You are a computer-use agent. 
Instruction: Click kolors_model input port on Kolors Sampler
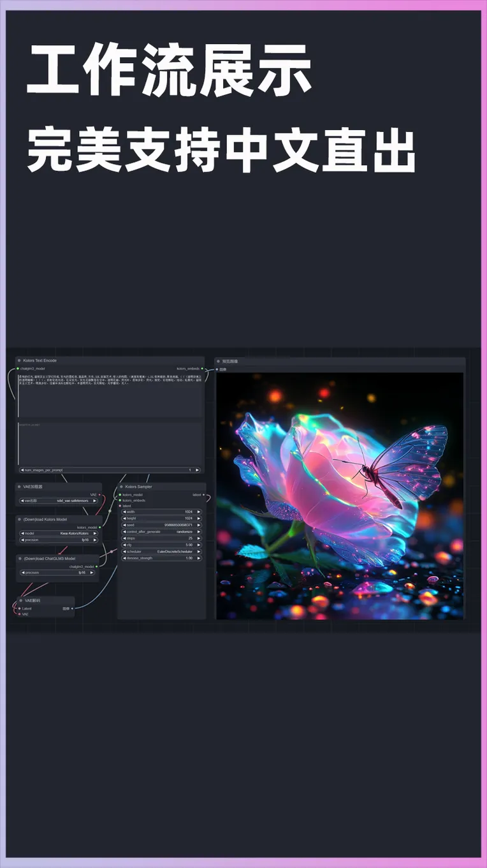click(120, 494)
